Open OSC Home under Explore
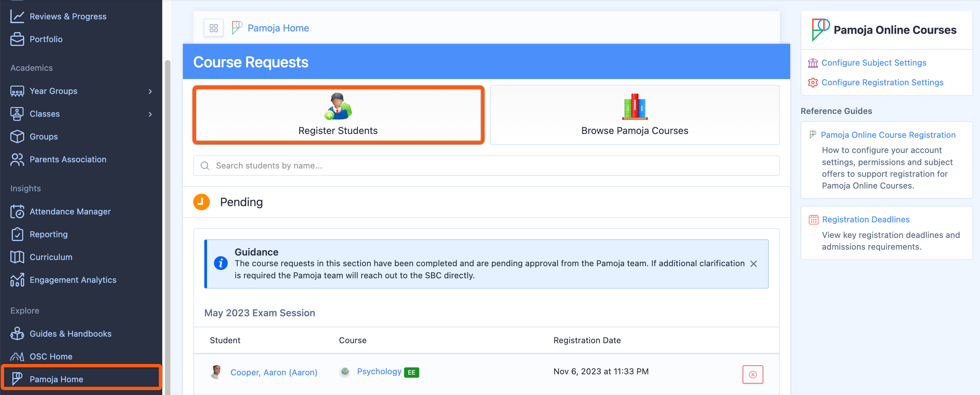This screenshot has width=980, height=395. tap(51, 357)
